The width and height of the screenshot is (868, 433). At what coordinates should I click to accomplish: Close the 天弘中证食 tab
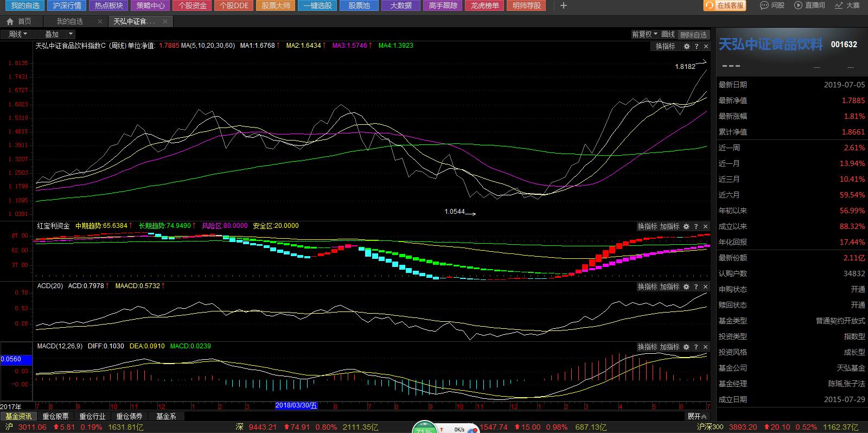click(x=165, y=22)
